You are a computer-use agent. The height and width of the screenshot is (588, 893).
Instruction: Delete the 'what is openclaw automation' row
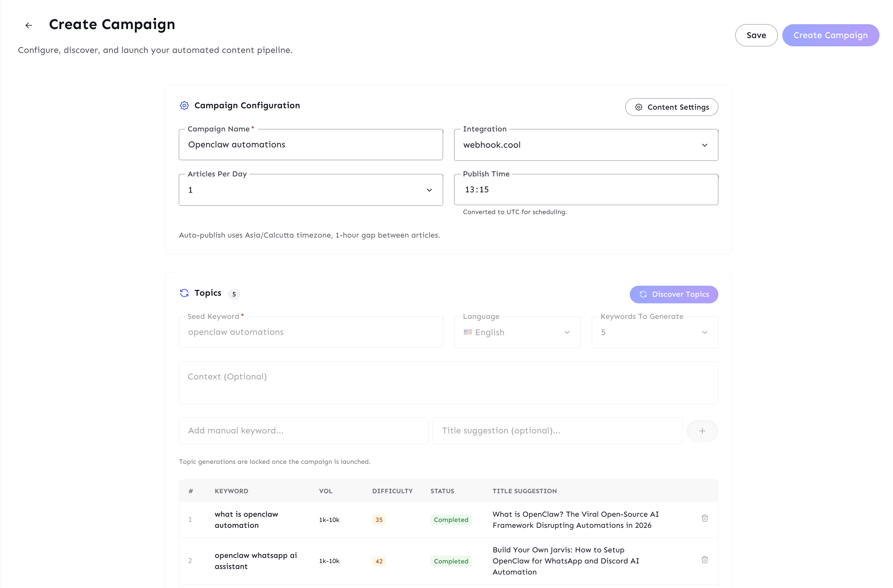point(704,518)
